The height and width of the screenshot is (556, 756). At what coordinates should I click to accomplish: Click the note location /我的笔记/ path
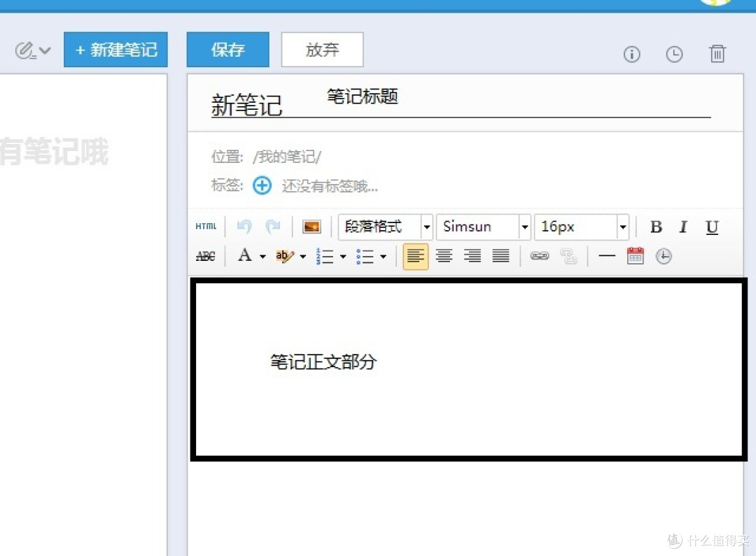(x=287, y=157)
